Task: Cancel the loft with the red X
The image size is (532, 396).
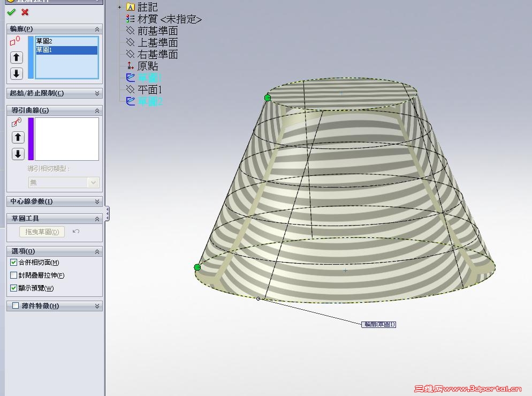Action: point(25,12)
